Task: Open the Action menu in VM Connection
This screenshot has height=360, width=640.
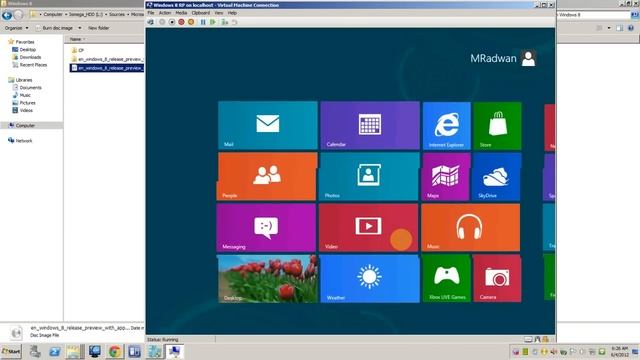Action: [165, 13]
